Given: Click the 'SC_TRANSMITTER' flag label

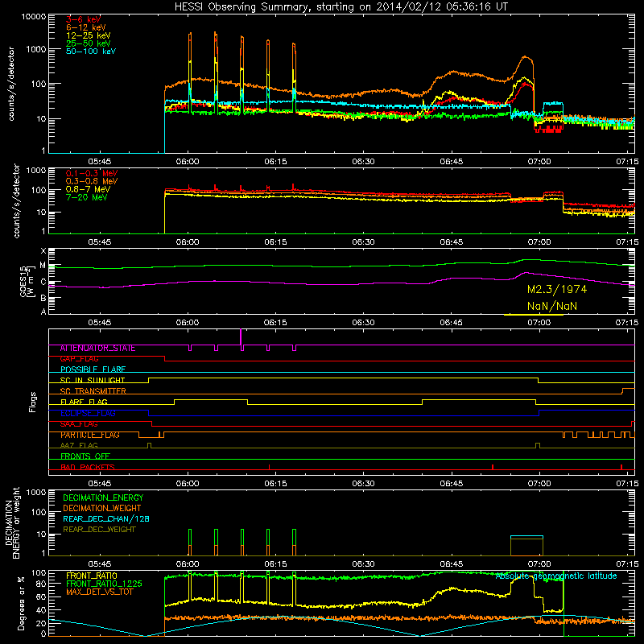Looking at the screenshot, I should click(x=93, y=391).
